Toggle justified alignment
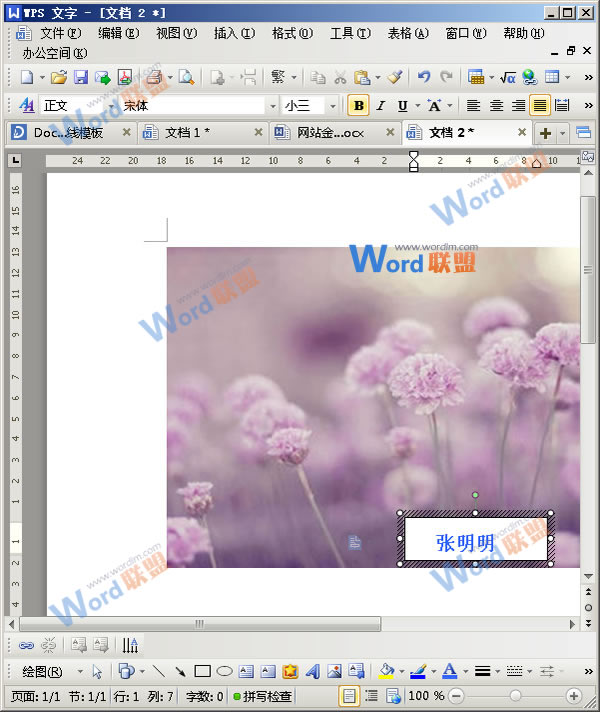 pyautogui.click(x=540, y=106)
